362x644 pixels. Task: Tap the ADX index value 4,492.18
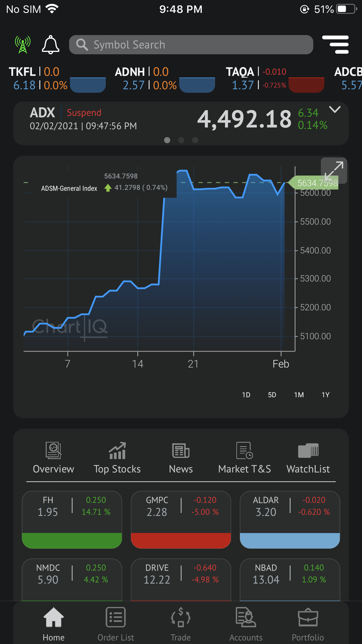pyautogui.click(x=244, y=119)
